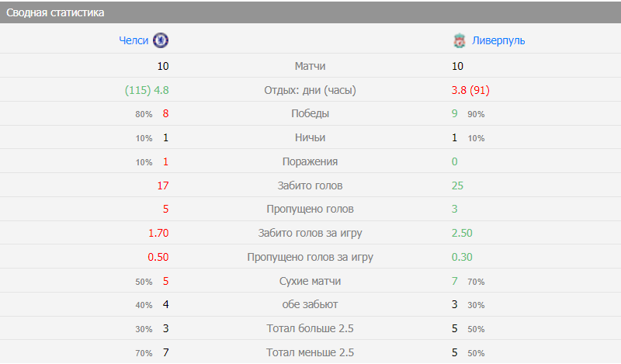Click Chelsea's 17 goals scored value

pyautogui.click(x=162, y=185)
